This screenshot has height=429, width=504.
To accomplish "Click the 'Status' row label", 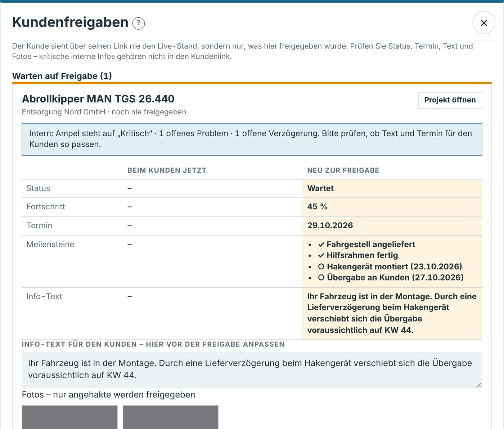I will click(x=38, y=188).
